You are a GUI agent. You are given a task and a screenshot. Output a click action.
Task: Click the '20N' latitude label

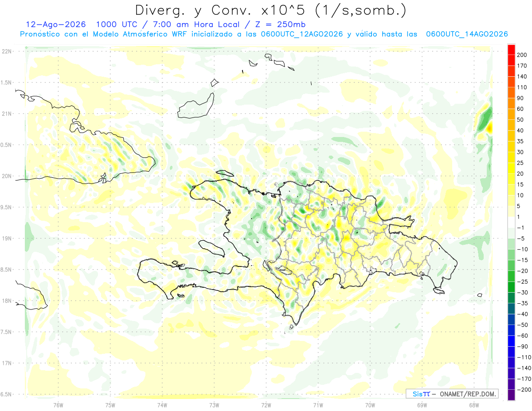tap(7, 176)
